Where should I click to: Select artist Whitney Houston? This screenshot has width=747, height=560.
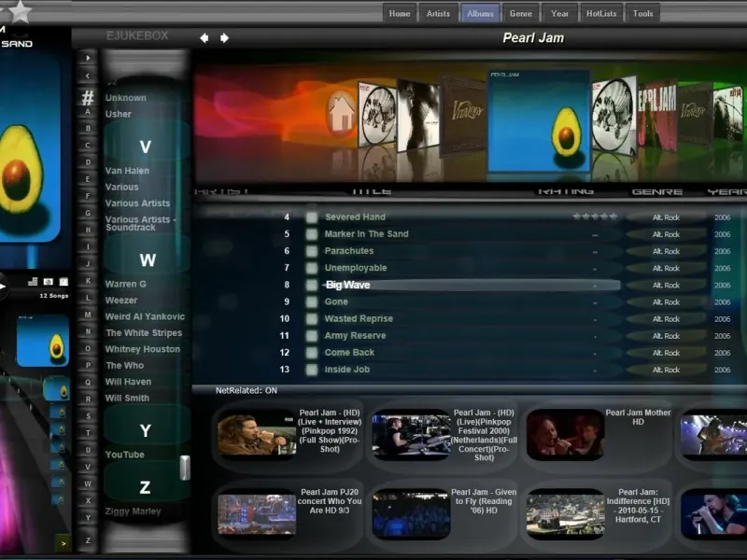tap(143, 349)
